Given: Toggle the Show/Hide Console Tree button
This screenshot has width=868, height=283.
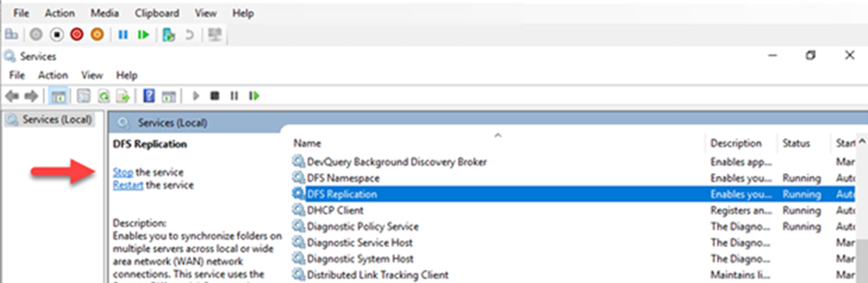Looking at the screenshot, I should click(x=58, y=96).
